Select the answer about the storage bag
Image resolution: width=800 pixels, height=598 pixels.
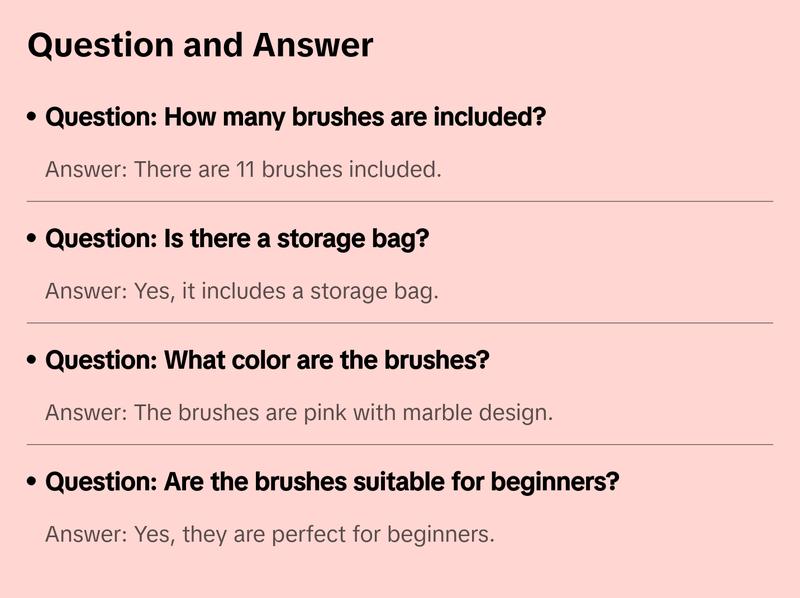click(242, 292)
